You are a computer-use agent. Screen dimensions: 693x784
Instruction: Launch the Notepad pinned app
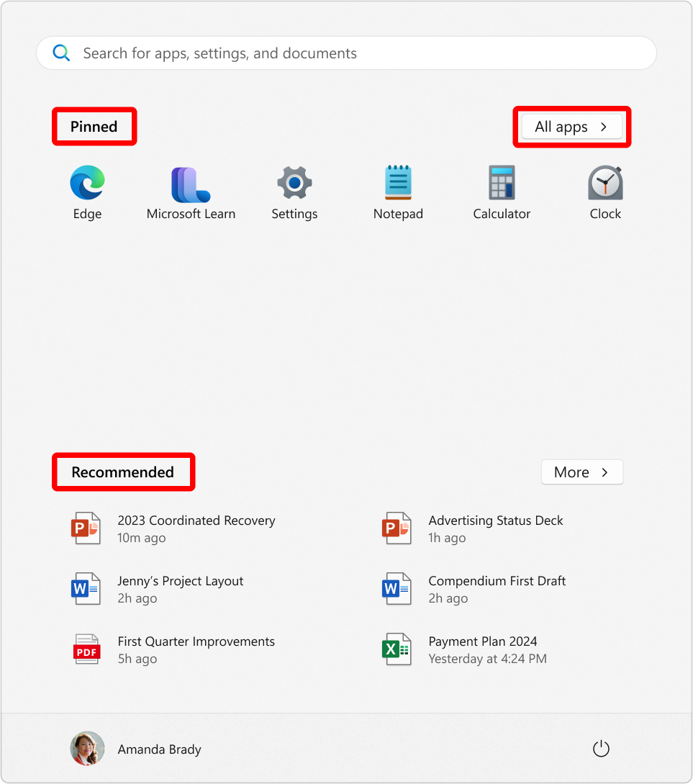[398, 182]
